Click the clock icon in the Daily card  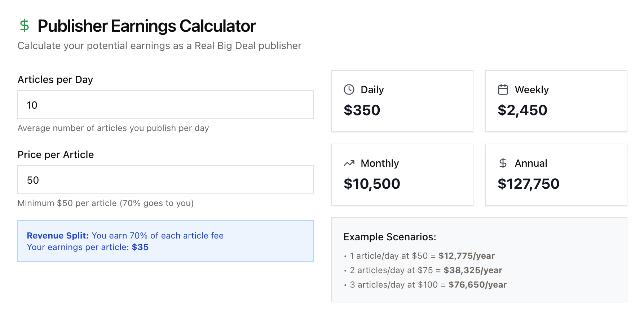click(348, 89)
